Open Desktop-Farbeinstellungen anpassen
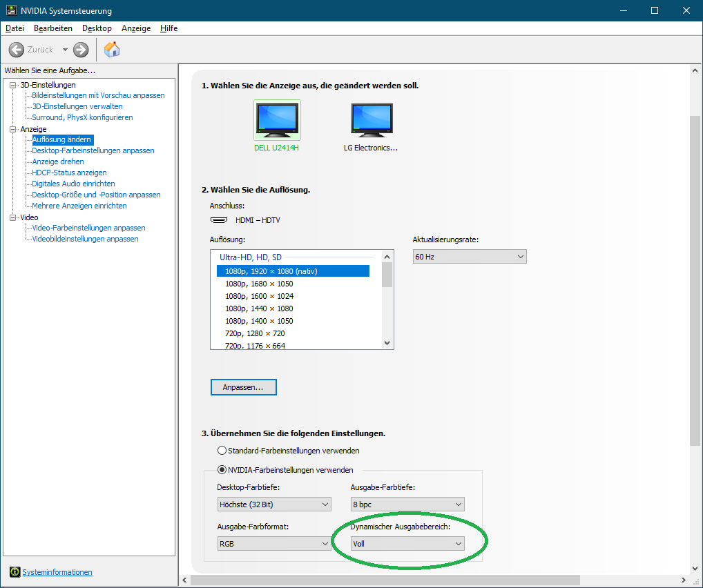703x588 pixels. click(93, 150)
